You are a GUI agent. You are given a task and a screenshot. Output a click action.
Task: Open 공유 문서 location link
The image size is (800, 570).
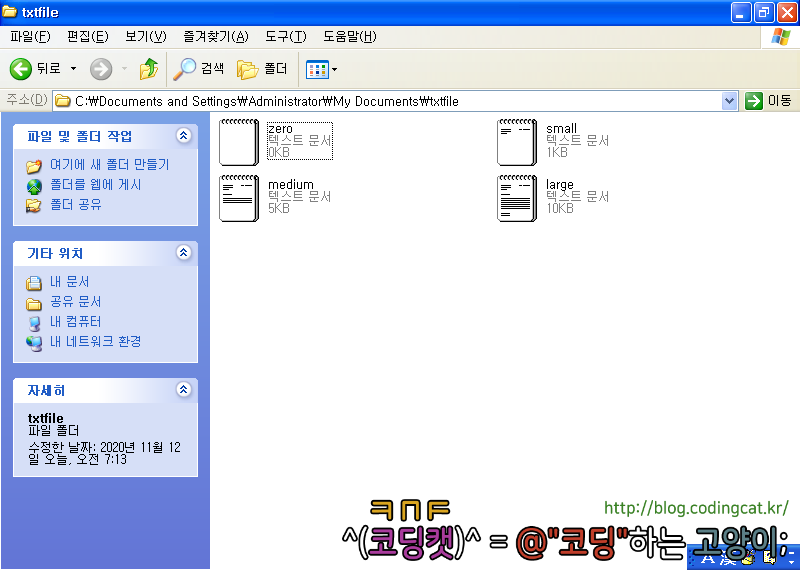coord(76,302)
